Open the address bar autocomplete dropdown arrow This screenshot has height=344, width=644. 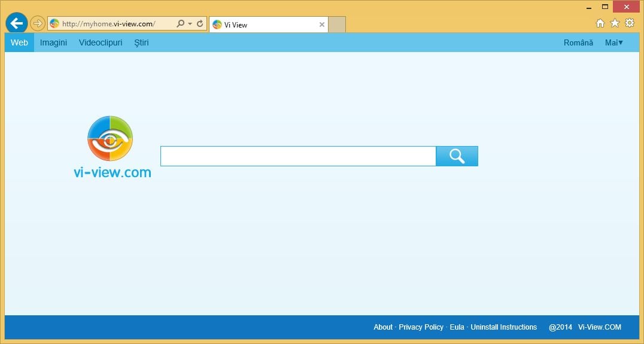190,24
